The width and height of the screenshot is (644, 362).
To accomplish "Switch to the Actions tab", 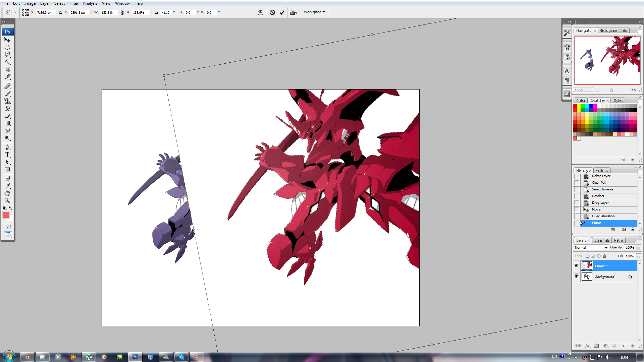I will tap(602, 171).
